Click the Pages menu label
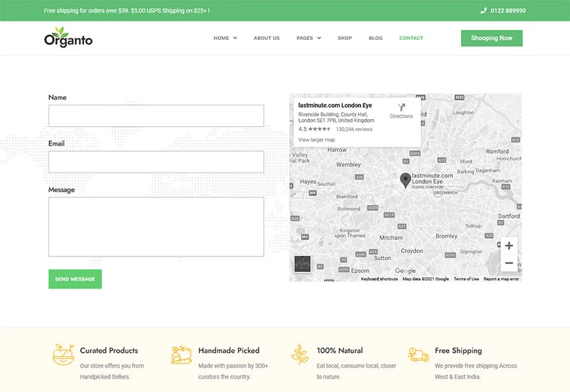 [305, 38]
